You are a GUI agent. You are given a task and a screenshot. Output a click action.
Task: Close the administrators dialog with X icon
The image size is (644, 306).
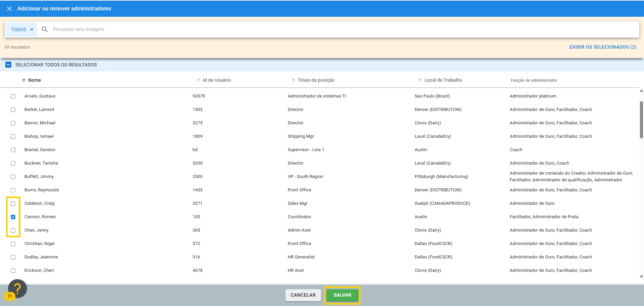point(9,9)
